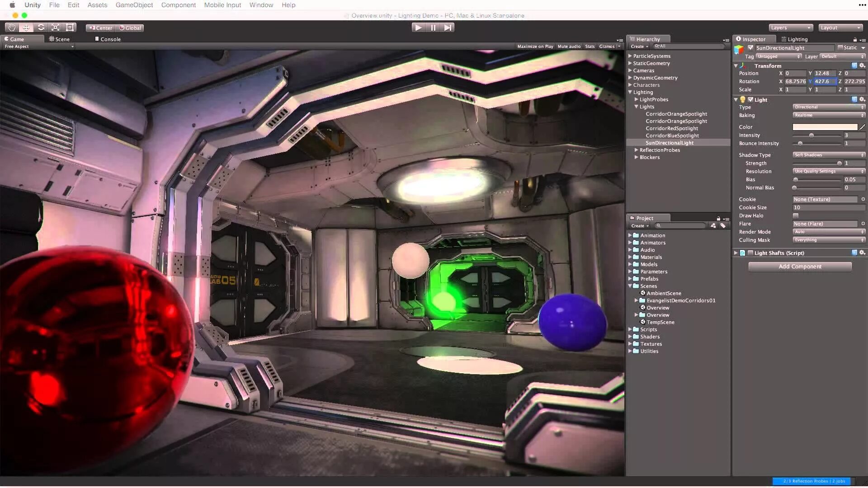Click the color eyedropper icon
Image resolution: width=868 pixels, height=488 pixels.
(862, 127)
